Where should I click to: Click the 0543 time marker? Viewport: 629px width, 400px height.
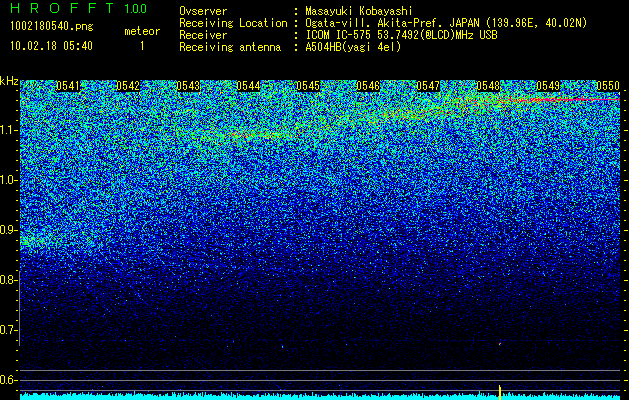[188, 86]
